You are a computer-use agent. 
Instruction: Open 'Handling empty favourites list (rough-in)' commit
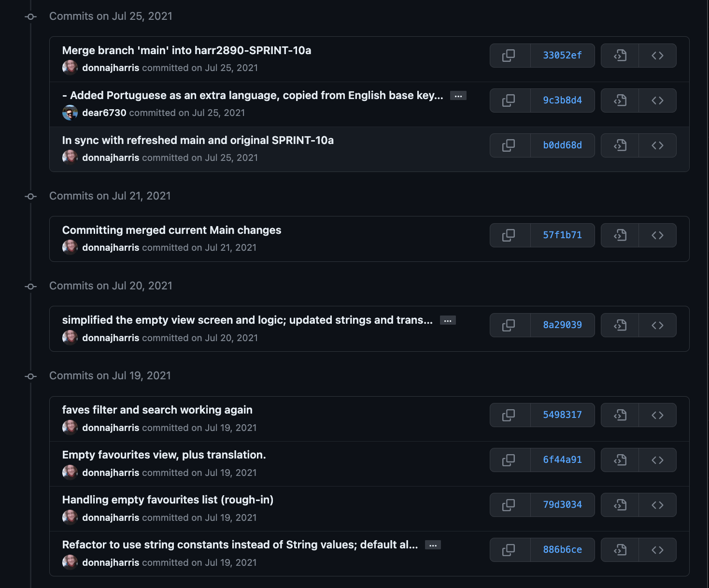[168, 500]
